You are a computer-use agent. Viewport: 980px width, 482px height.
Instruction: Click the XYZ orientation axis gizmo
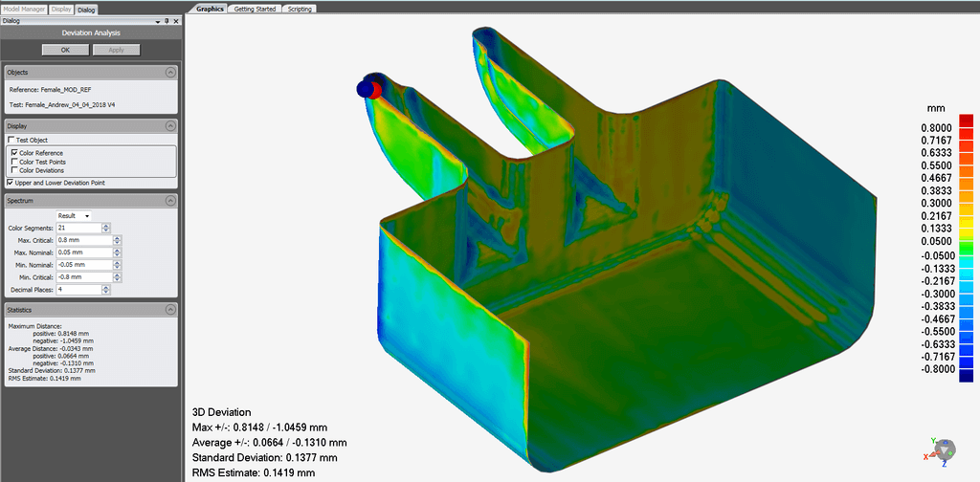click(x=944, y=450)
